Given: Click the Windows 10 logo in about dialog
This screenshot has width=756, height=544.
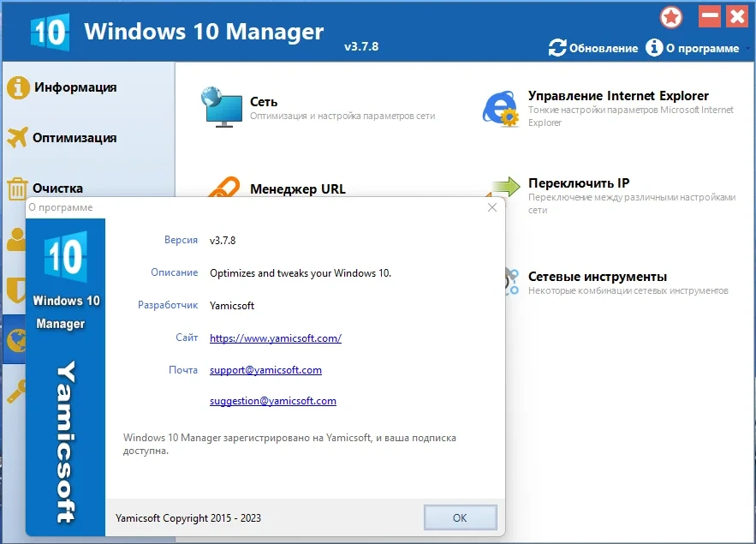Looking at the screenshot, I should click(x=66, y=256).
